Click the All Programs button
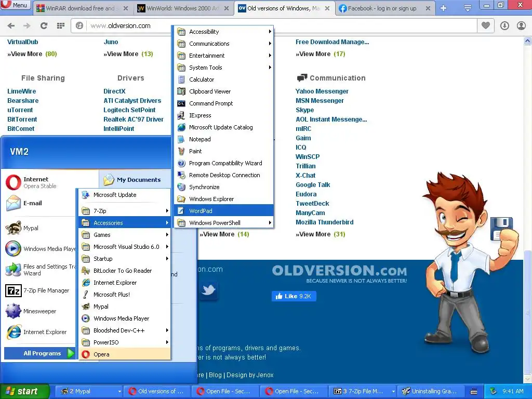This screenshot has width=532, height=399. pyautogui.click(x=39, y=353)
